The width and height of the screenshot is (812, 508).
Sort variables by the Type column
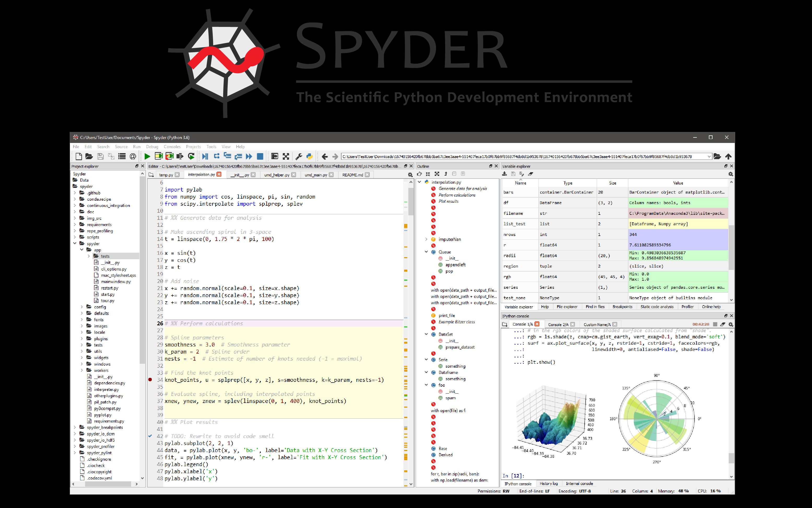click(568, 183)
